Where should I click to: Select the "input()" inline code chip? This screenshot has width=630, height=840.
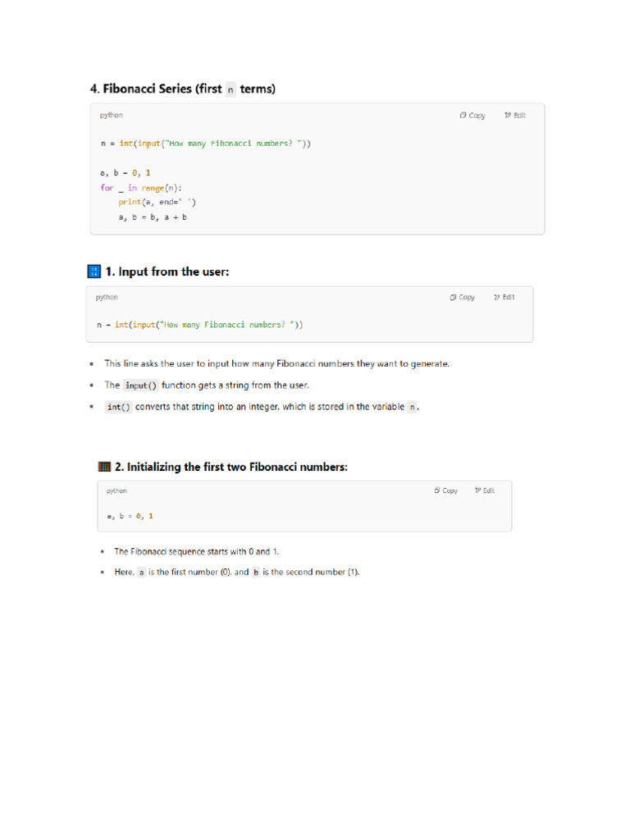[x=141, y=386]
